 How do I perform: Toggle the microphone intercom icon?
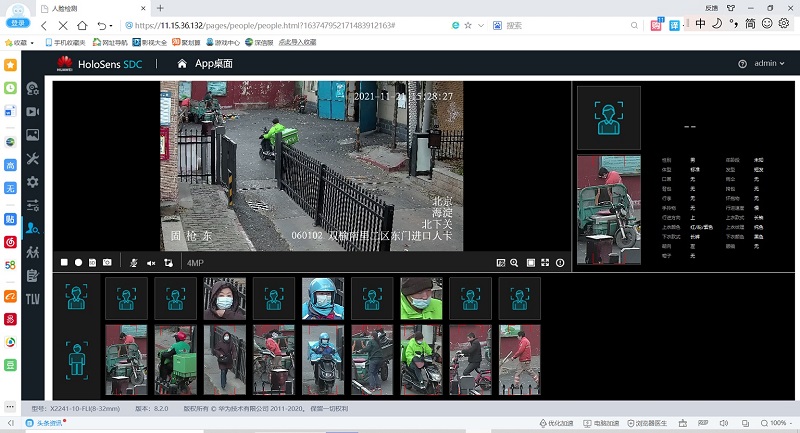pyautogui.click(x=135, y=263)
